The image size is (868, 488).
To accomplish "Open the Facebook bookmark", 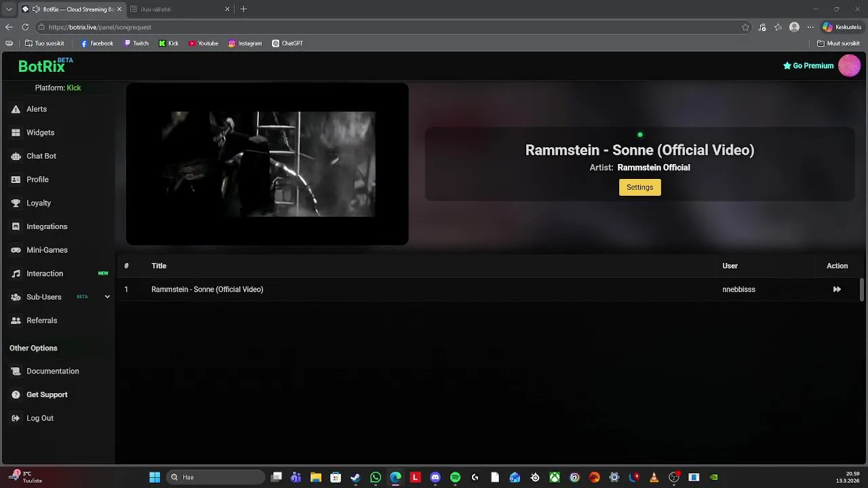I will [97, 43].
